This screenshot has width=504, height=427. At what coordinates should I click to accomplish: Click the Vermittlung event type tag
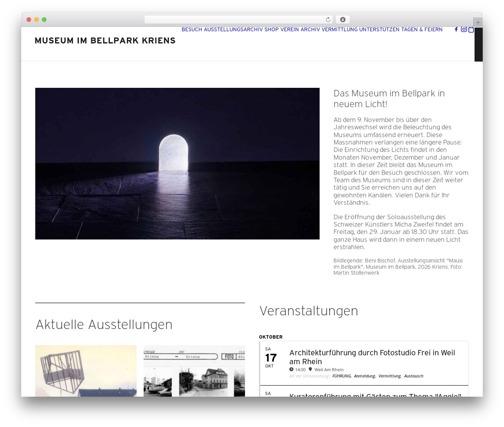(x=390, y=376)
